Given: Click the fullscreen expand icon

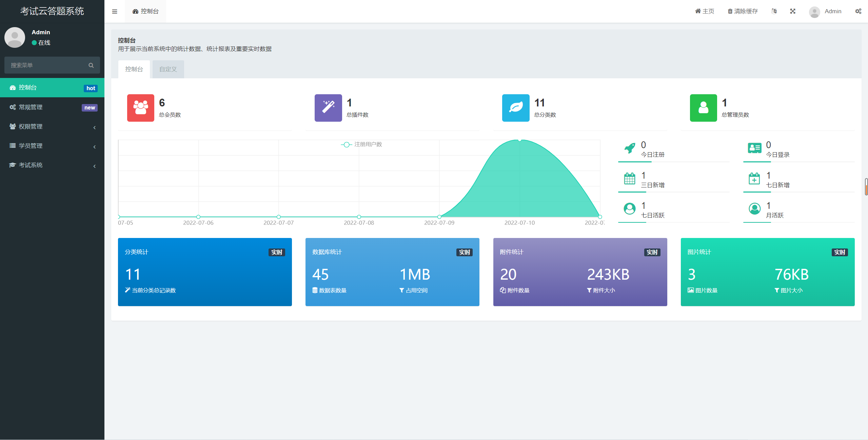Looking at the screenshot, I should point(793,11).
